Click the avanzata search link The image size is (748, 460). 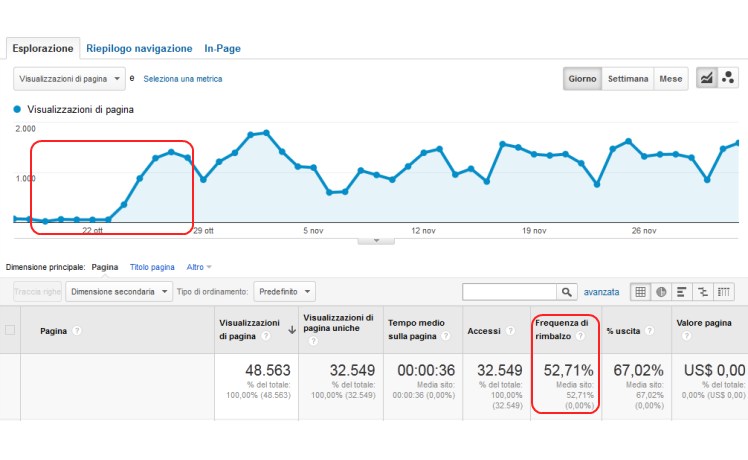coord(601,292)
